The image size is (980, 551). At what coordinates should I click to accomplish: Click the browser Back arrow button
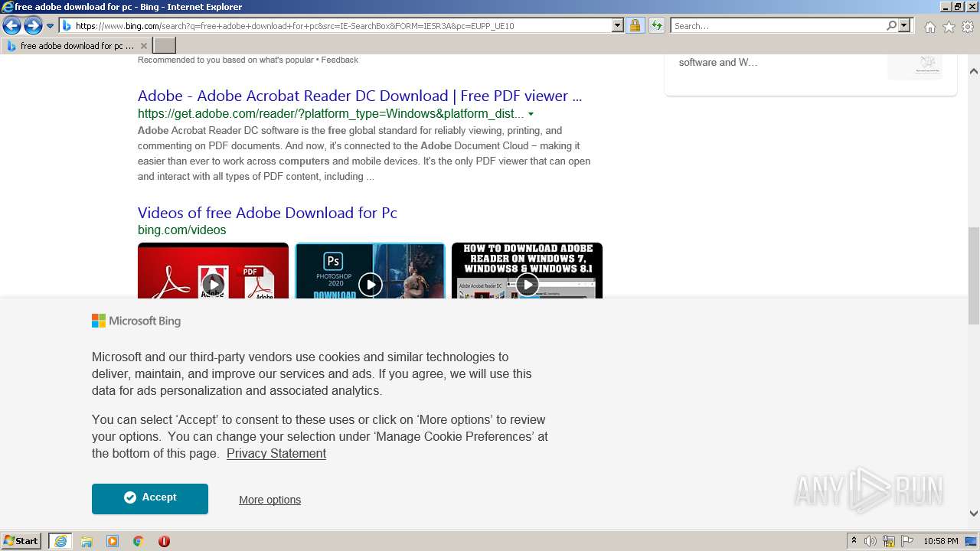[x=11, y=26]
